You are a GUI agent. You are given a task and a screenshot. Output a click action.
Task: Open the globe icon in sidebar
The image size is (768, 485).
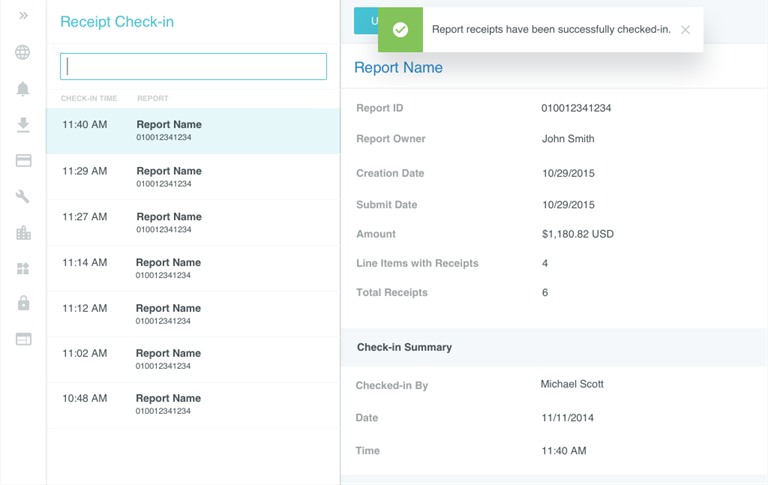pos(23,52)
